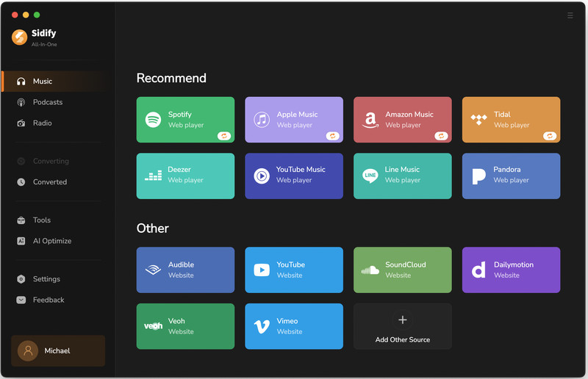Click the Music headphones icon

21,82
